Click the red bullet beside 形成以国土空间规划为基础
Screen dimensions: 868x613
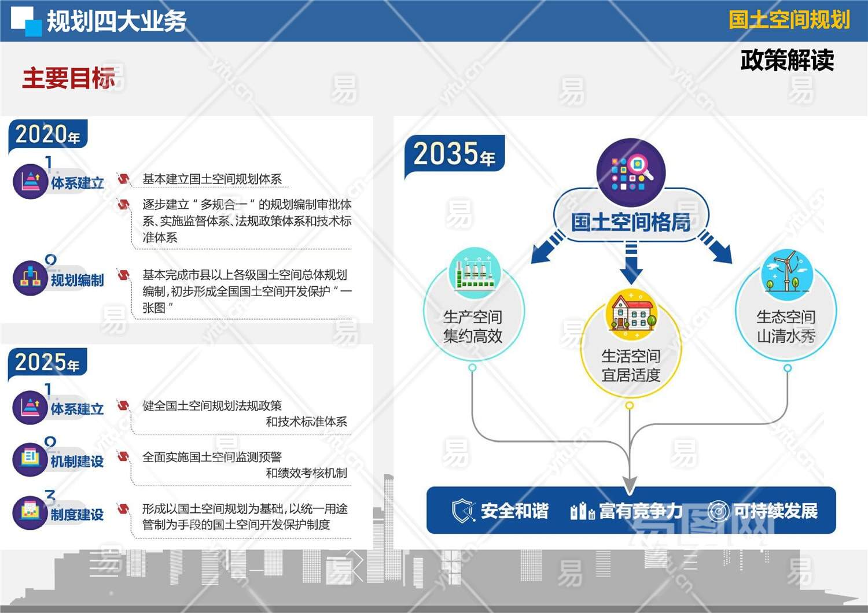(123, 509)
